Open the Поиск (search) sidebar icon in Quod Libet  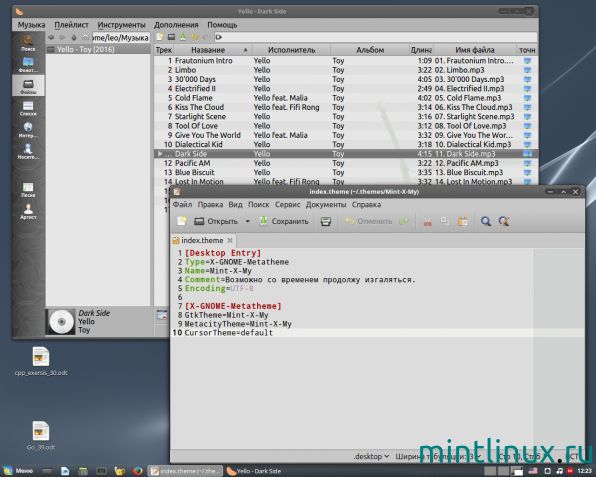point(28,43)
